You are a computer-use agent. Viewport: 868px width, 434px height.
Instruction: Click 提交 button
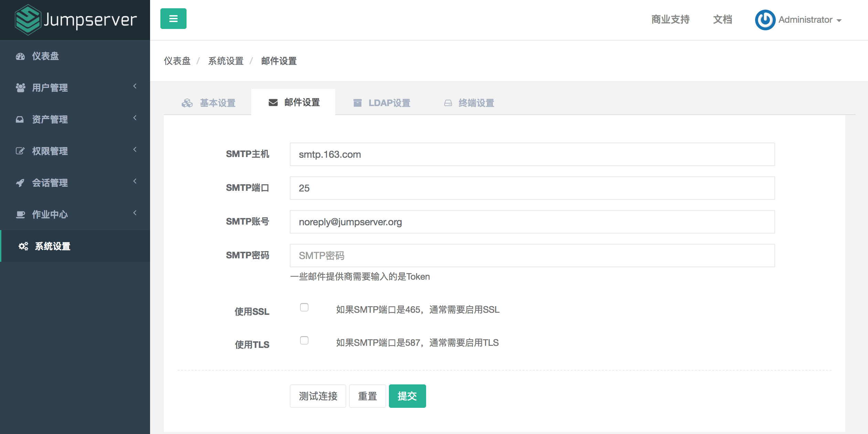click(x=409, y=395)
